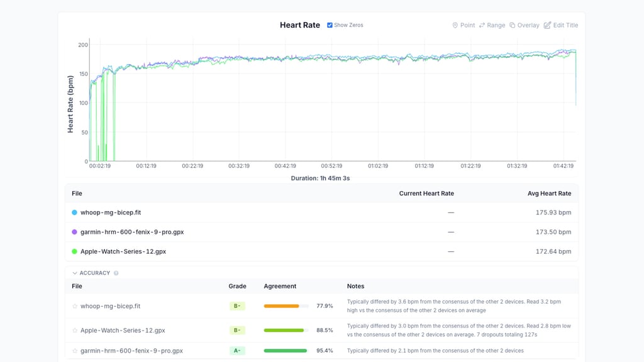Click the B- grade badge for Apple-Watch-Series-12.gpx
644x362 pixels.
[237, 331]
